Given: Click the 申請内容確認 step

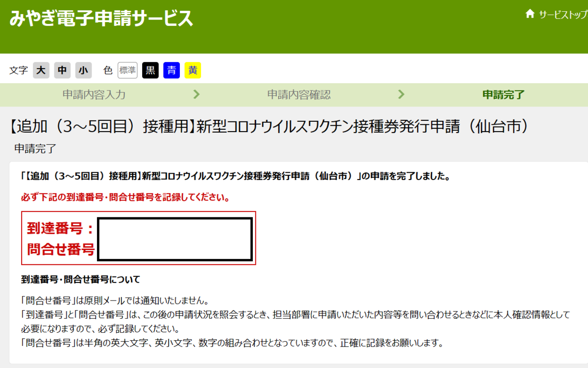Looking at the screenshot, I should pos(299,95).
